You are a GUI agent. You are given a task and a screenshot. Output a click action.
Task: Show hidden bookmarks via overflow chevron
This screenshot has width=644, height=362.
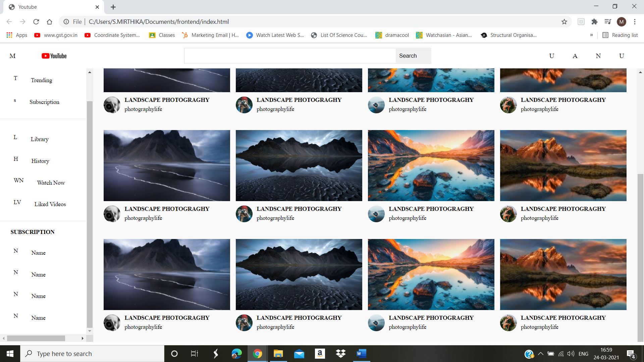[x=592, y=35]
